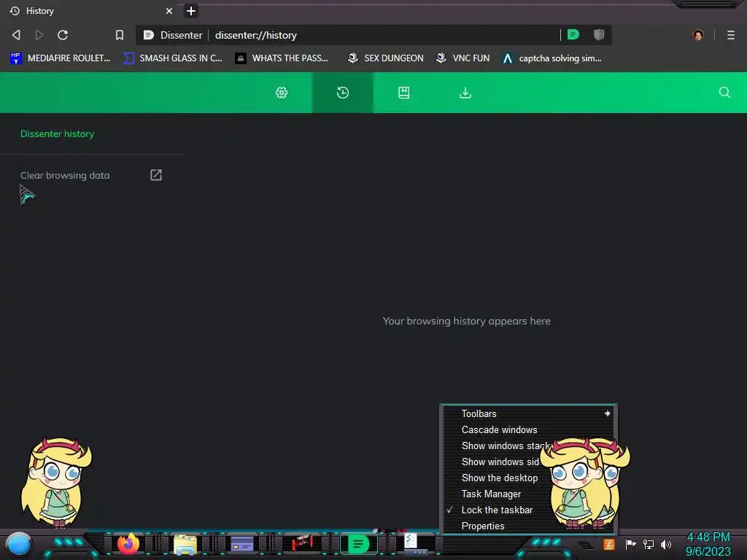Open volume speaker tray icon
The height and width of the screenshot is (560, 747).
pyautogui.click(x=666, y=544)
